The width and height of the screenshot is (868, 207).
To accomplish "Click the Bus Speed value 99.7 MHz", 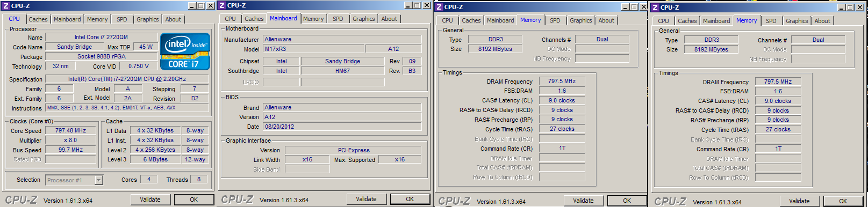I will [x=70, y=150].
